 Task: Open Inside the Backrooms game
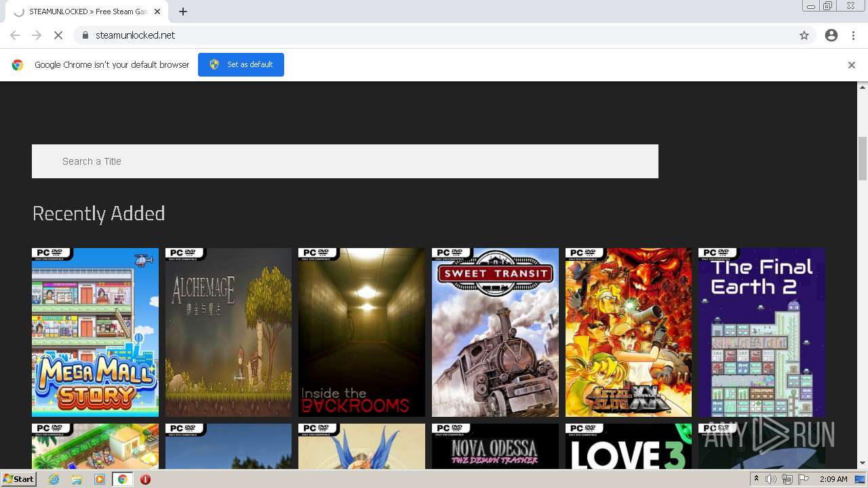coord(361,332)
